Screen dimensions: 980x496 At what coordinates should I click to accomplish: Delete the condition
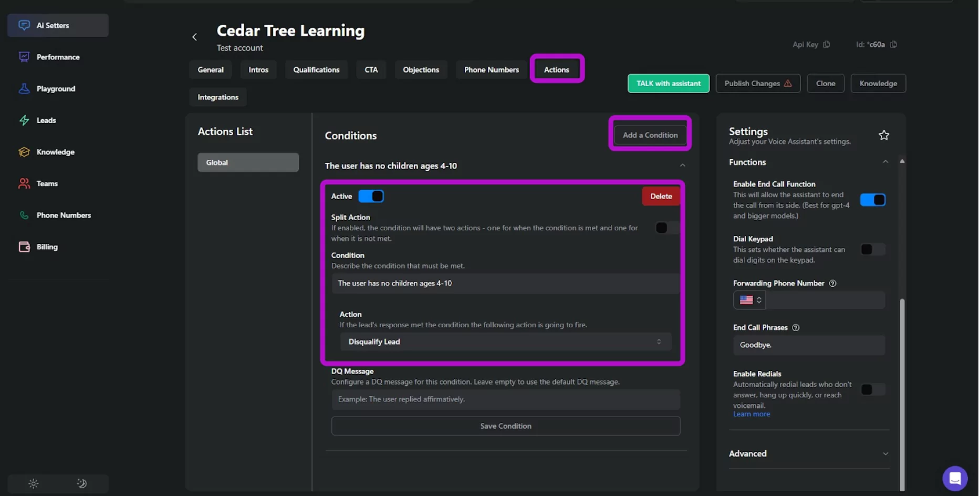tap(661, 196)
